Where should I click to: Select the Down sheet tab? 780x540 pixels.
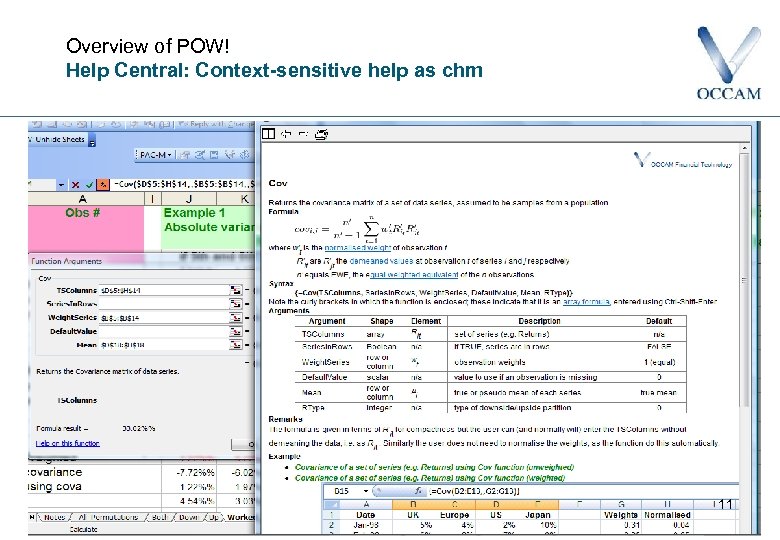[189, 517]
